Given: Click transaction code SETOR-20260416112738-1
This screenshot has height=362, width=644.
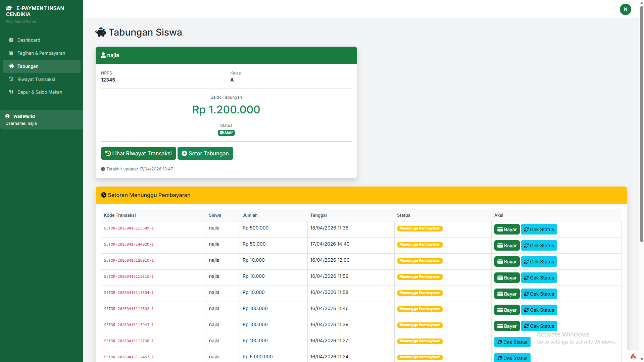Looking at the screenshot, I should coord(129,341).
